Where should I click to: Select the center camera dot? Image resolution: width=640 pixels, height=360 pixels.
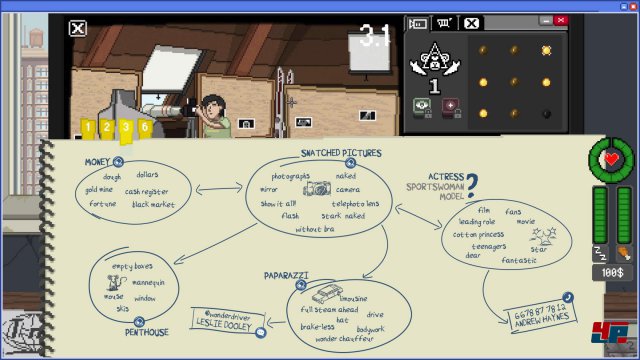point(514,82)
